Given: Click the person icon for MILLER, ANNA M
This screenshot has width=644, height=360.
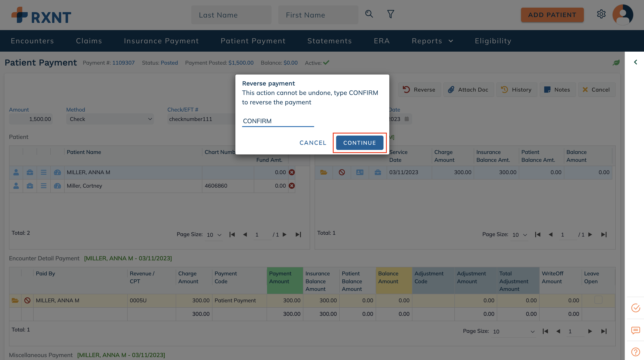Looking at the screenshot, I should click(x=16, y=172).
